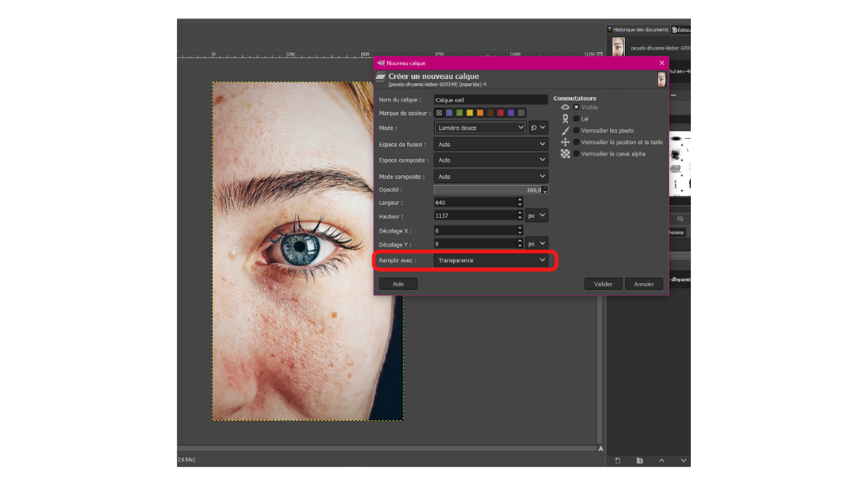Enable Verrouiller les pixels checkbox
The height and width of the screenshot is (486, 868).
pos(576,131)
